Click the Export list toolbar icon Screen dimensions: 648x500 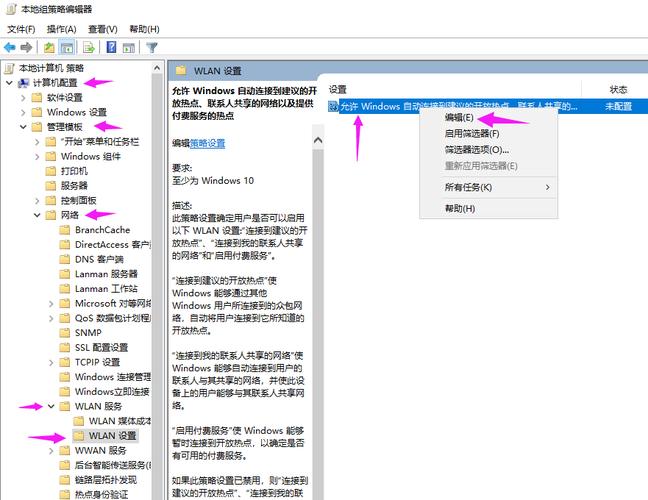[x=89, y=48]
